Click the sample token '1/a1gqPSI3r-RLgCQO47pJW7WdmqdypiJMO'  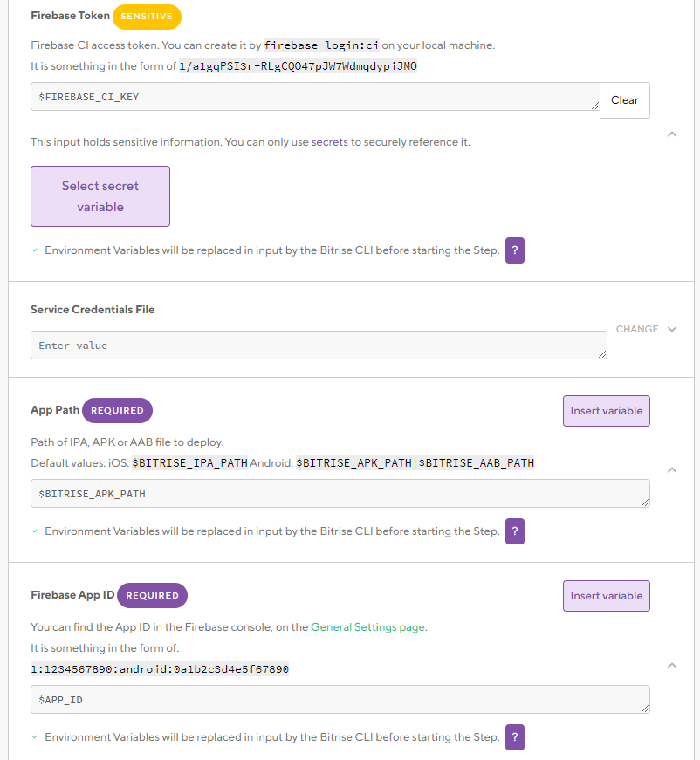point(299,66)
